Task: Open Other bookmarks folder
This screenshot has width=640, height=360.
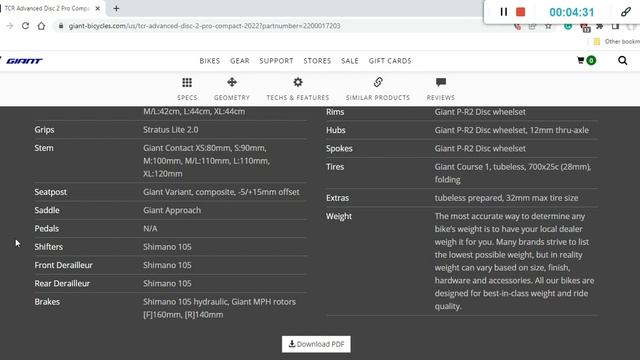Action: pyautogui.click(x=617, y=42)
